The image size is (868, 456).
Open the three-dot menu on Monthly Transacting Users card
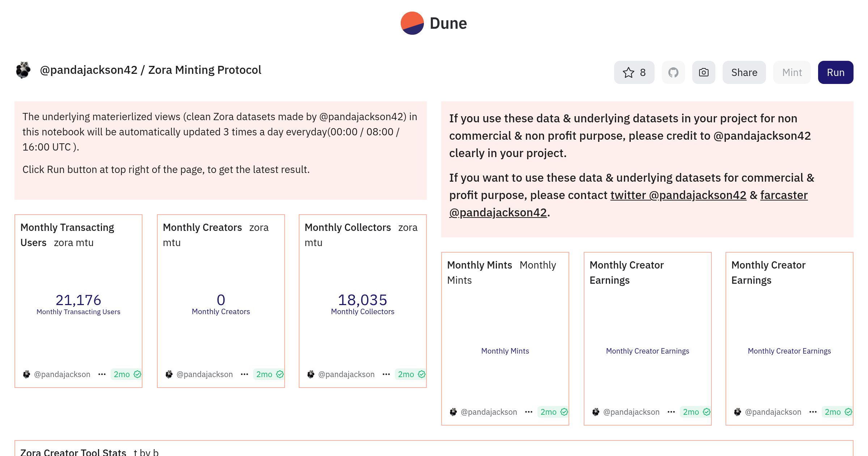102,374
